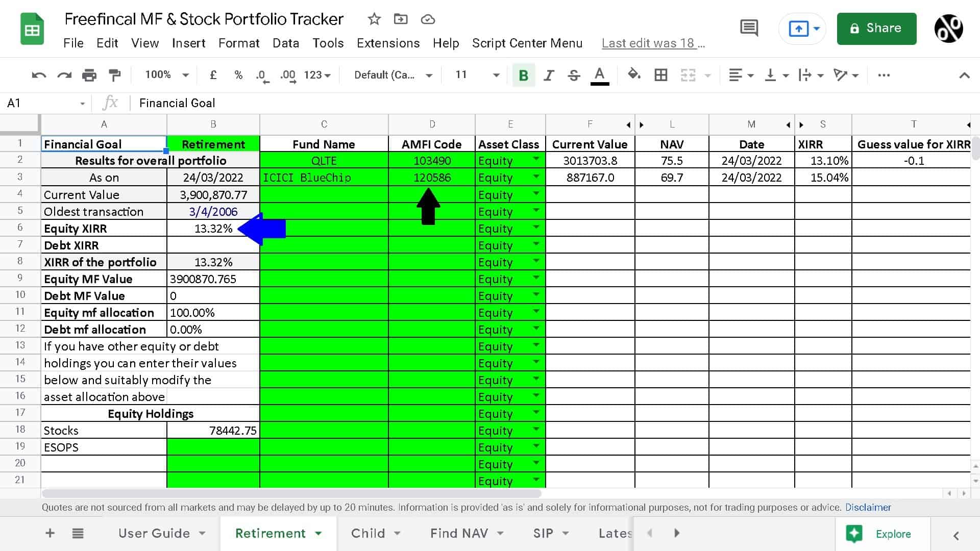Toggle bold formatting
Image resolution: width=980 pixels, height=551 pixels.
coord(523,76)
